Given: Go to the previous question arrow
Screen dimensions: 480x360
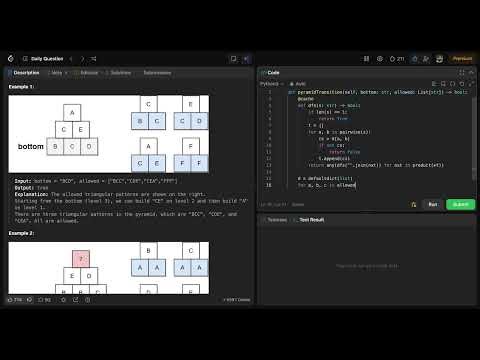Looking at the screenshot, I should click(71, 59).
